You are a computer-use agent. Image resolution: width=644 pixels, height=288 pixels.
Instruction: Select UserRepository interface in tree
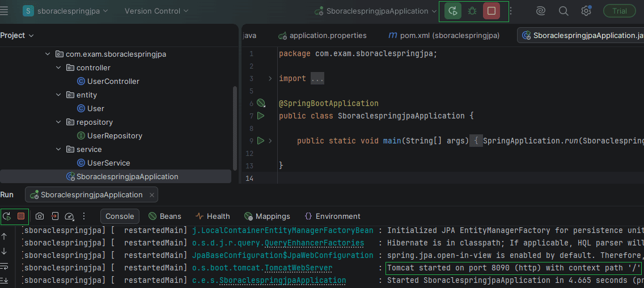click(109, 135)
